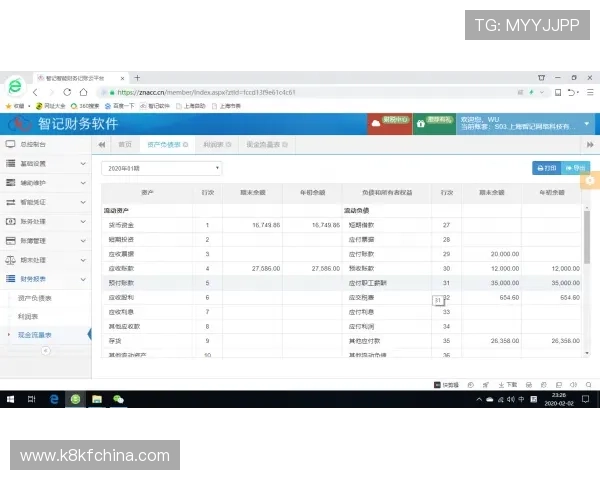Open 总控制台 monitor icon in sidebar

click(x=10, y=144)
